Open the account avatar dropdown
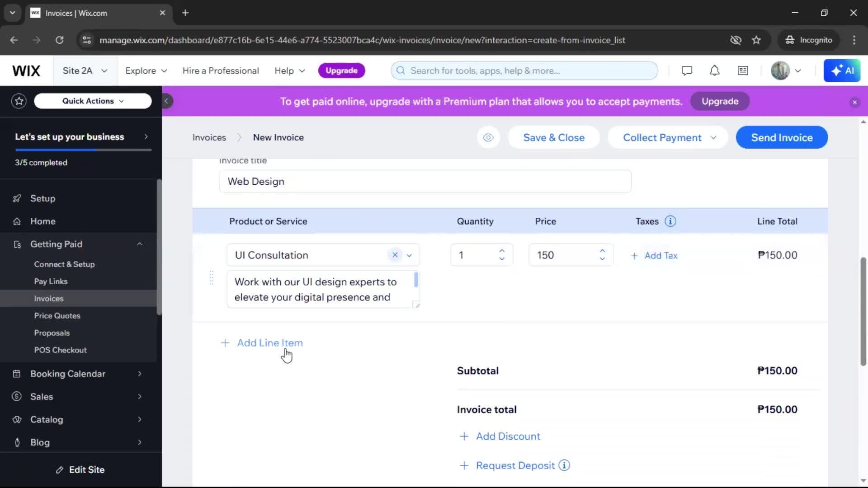The height and width of the screenshot is (488, 868). click(786, 71)
